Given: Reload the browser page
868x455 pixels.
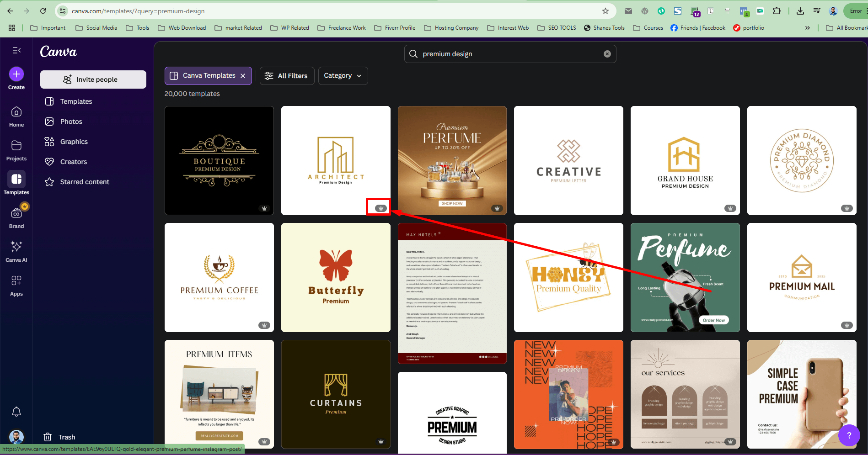Looking at the screenshot, I should click(x=43, y=11).
